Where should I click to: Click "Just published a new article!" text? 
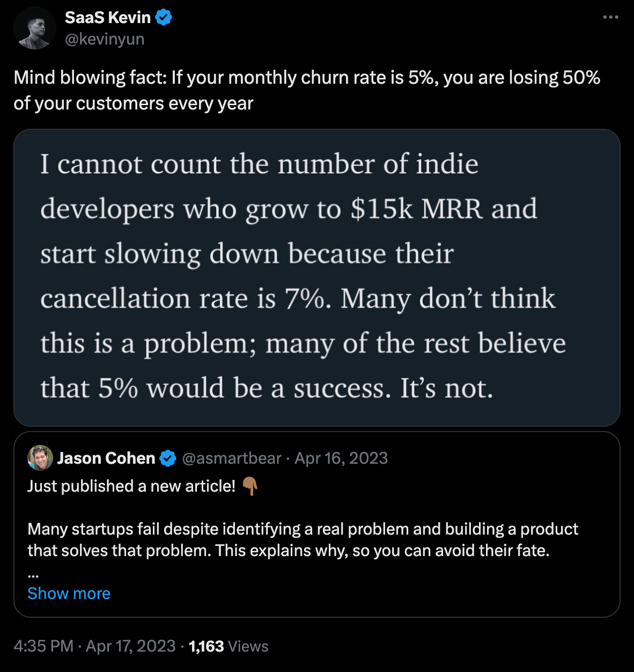(x=131, y=486)
